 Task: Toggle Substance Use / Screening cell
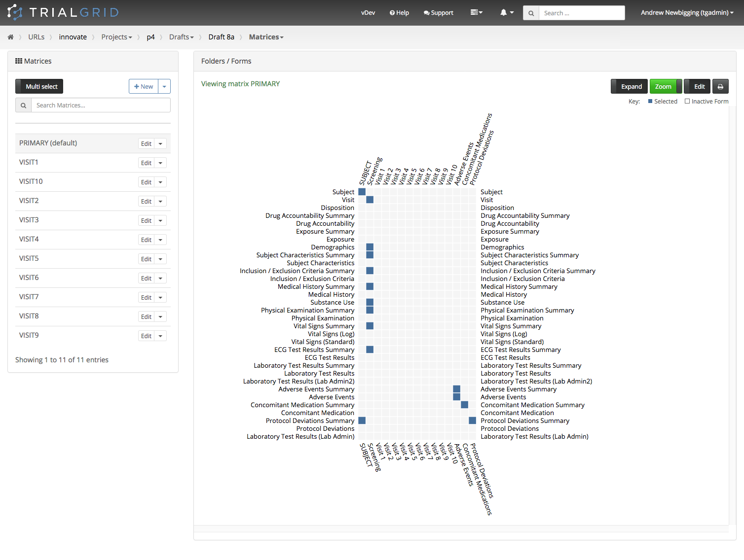click(x=370, y=302)
